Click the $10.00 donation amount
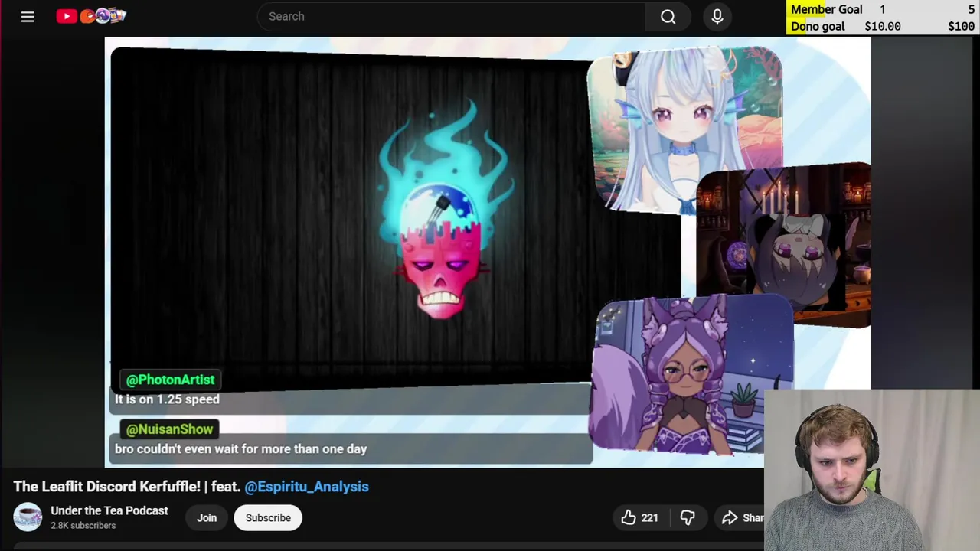The image size is (980, 551). [883, 26]
